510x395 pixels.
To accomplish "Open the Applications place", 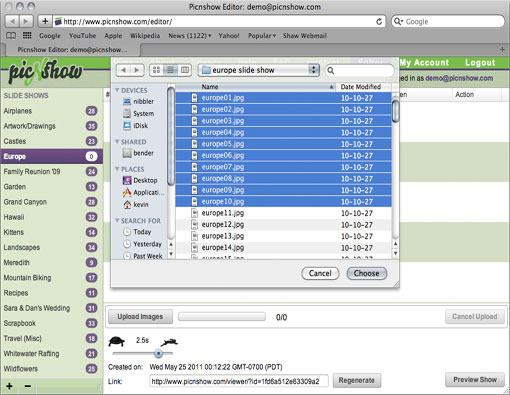I will point(144,192).
